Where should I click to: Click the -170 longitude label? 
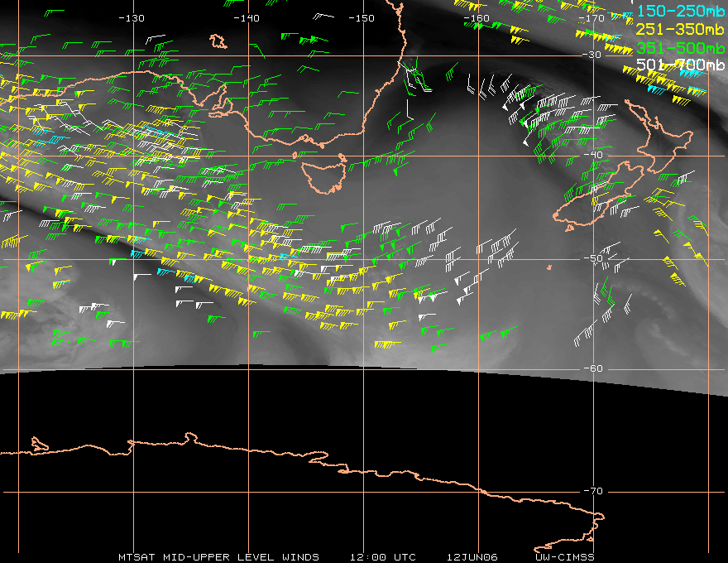[x=591, y=18]
